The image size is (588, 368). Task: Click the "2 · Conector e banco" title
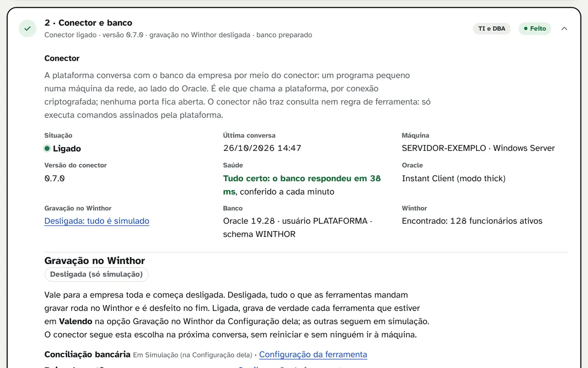(88, 23)
